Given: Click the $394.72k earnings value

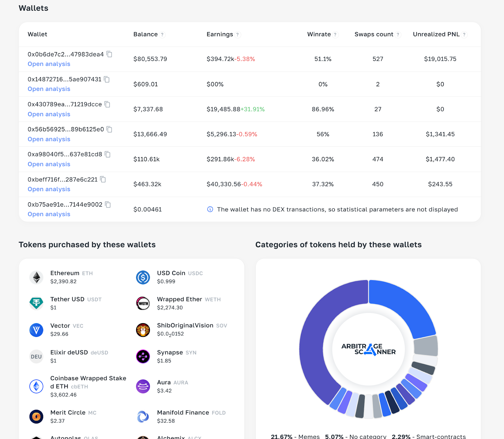Looking at the screenshot, I should (x=220, y=59).
